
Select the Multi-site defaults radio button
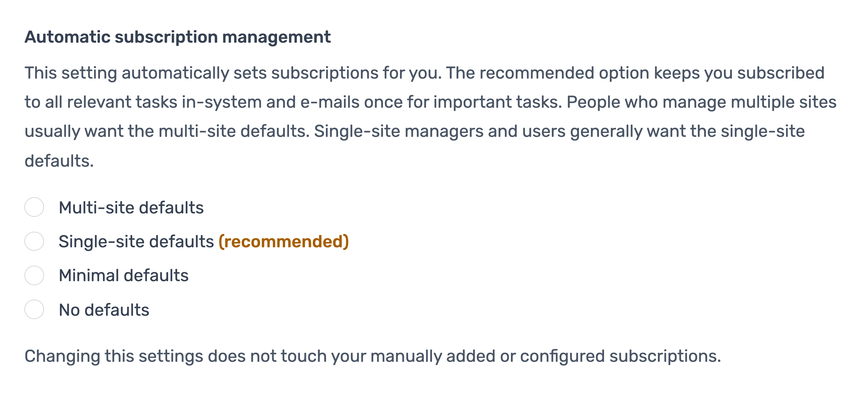pos(34,207)
